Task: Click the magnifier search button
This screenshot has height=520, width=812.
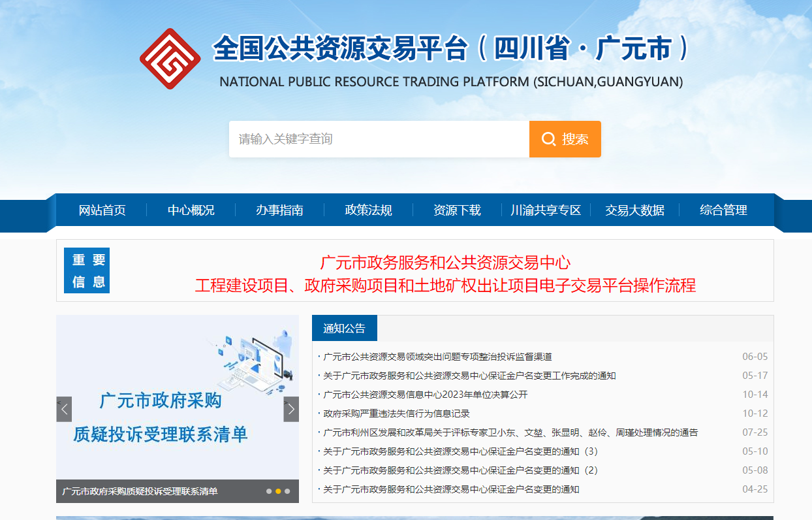Action: tap(565, 138)
